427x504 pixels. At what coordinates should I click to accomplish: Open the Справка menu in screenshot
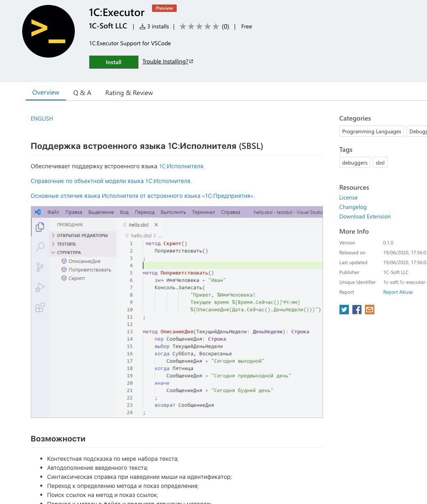tap(231, 212)
